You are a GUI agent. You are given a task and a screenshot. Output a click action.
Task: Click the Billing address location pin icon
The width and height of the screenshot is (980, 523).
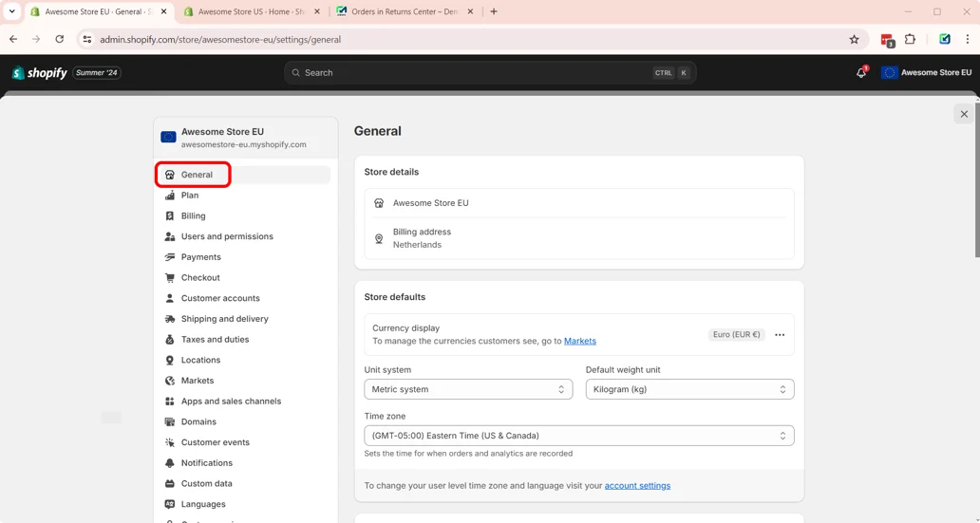[379, 238]
